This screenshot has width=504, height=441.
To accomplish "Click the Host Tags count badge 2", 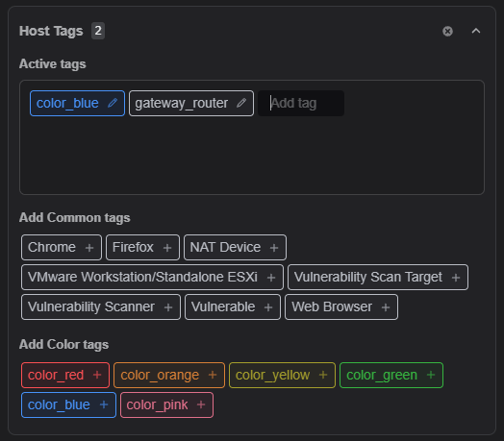I will click(98, 31).
